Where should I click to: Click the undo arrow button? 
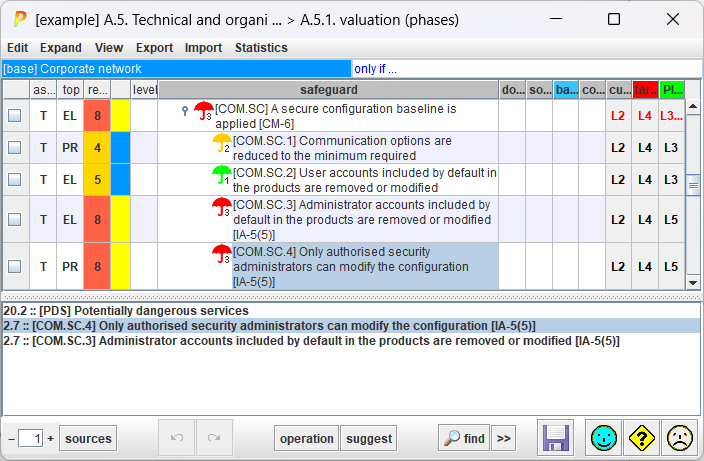pos(177,438)
